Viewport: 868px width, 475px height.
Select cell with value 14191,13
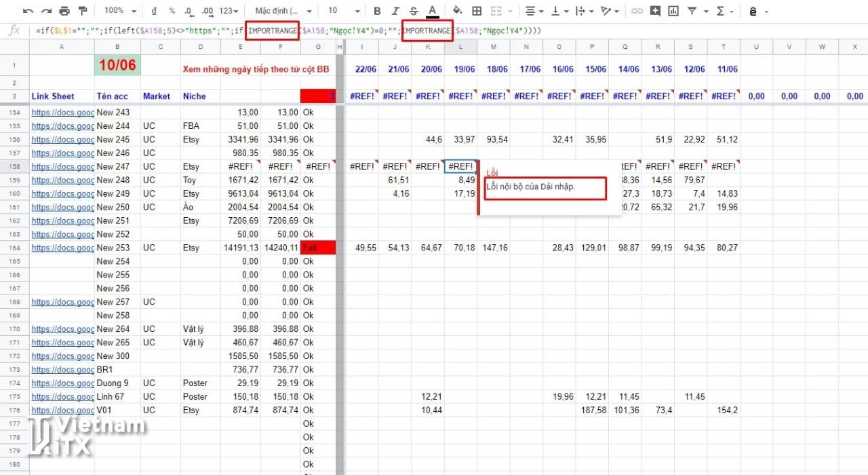[241, 248]
